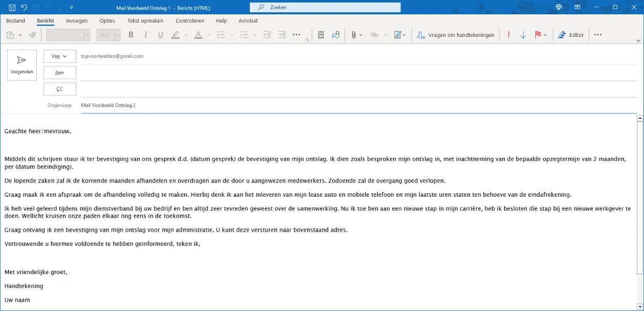Open the Address Book

(x=320, y=34)
